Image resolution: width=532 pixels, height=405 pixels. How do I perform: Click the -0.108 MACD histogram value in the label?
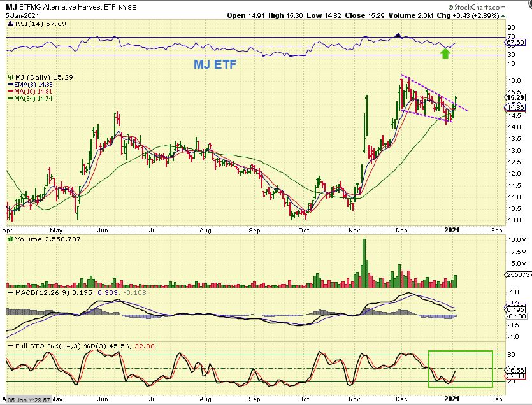click(134, 292)
